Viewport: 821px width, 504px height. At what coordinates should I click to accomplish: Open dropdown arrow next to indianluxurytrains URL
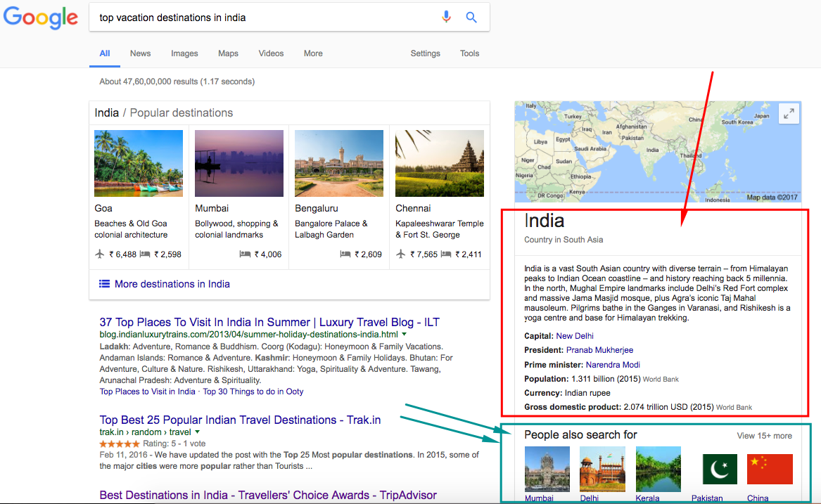pyautogui.click(x=404, y=335)
